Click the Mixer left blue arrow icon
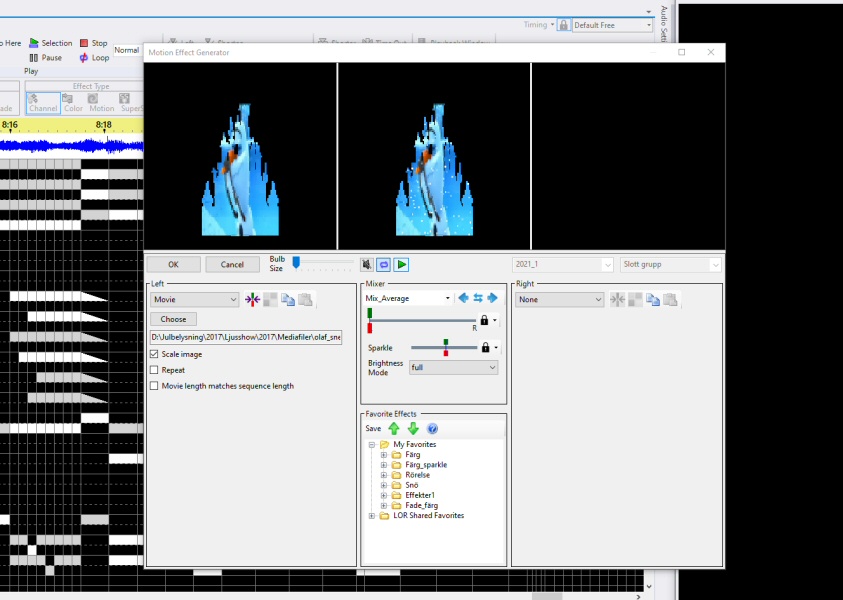The width and height of the screenshot is (843, 600). (x=463, y=298)
